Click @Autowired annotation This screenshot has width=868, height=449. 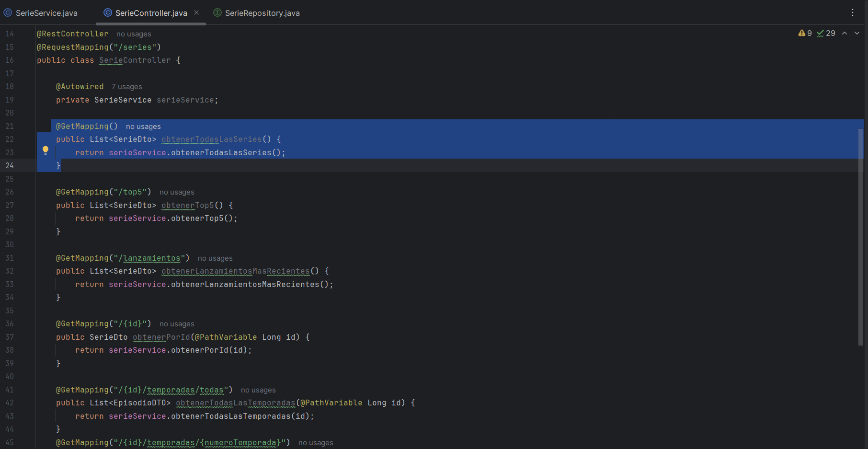[80, 86]
